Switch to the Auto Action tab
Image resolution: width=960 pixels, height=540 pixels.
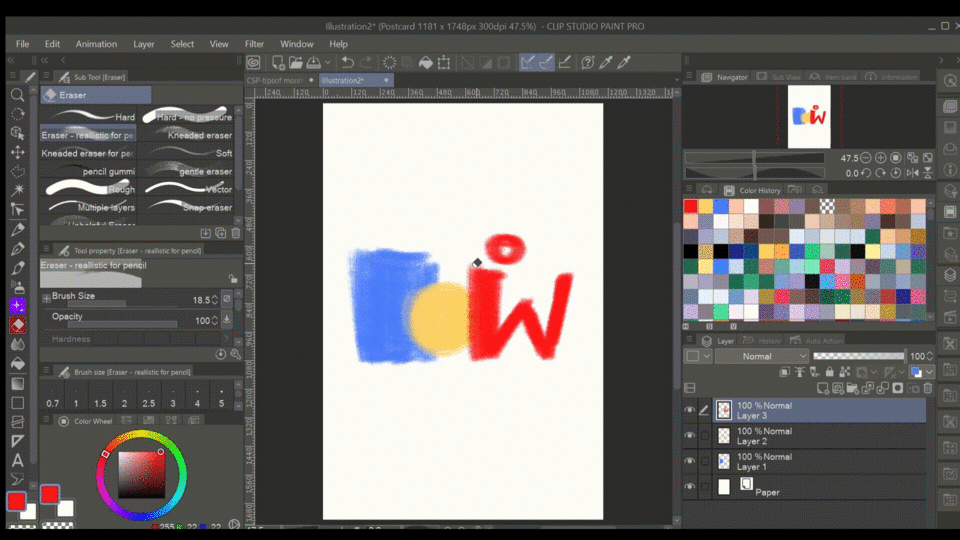click(x=817, y=341)
